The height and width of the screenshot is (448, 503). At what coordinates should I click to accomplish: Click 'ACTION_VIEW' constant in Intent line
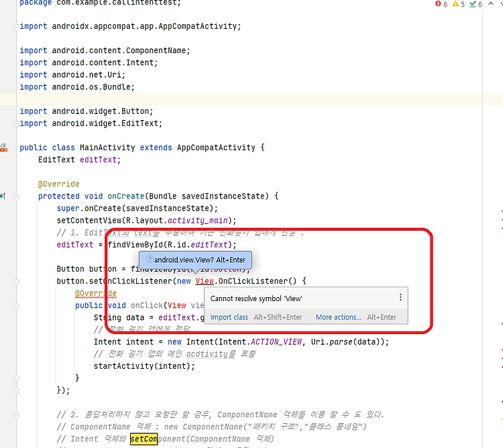pos(276,342)
